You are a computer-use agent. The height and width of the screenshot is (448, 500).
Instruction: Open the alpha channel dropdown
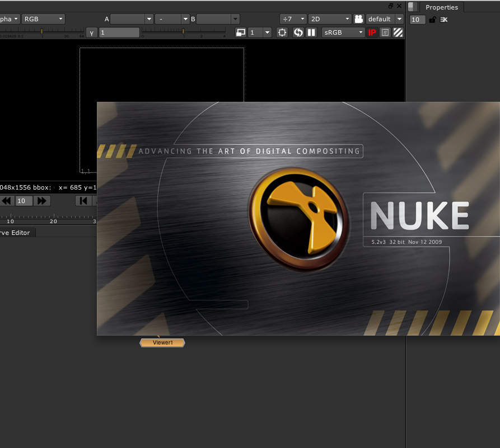pyautogui.click(x=10, y=19)
